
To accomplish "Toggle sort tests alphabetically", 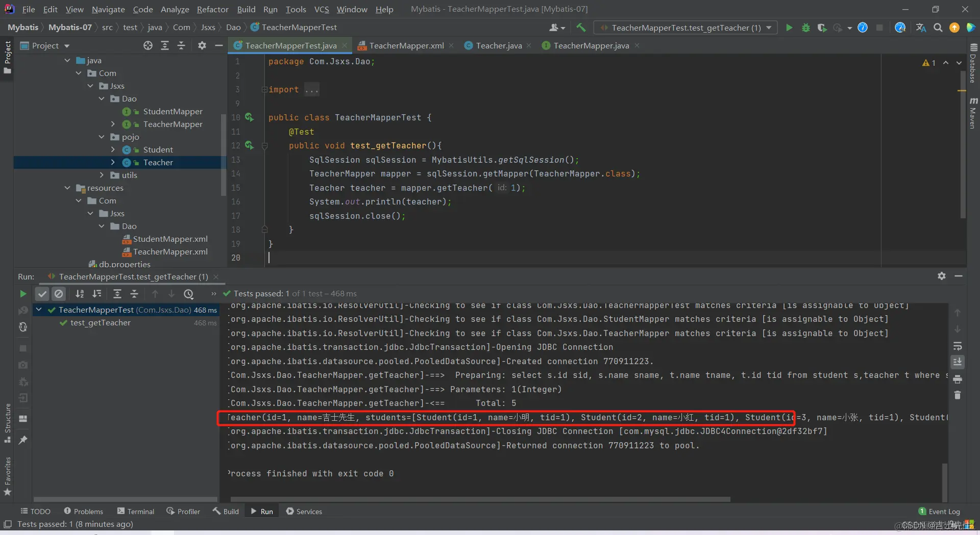I will [80, 294].
